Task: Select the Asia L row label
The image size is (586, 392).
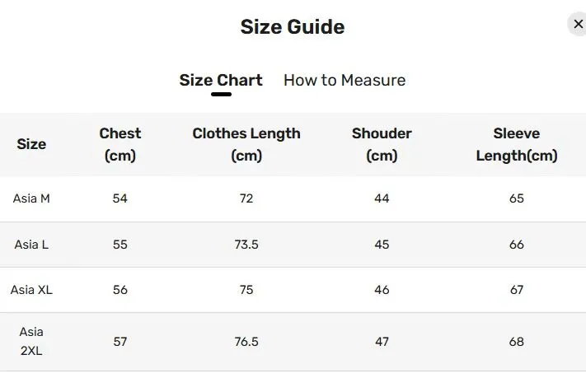Action: pyautogui.click(x=31, y=245)
